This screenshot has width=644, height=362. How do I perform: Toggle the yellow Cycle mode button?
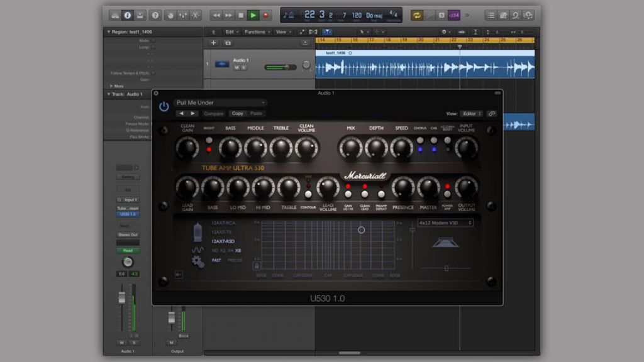coord(416,15)
